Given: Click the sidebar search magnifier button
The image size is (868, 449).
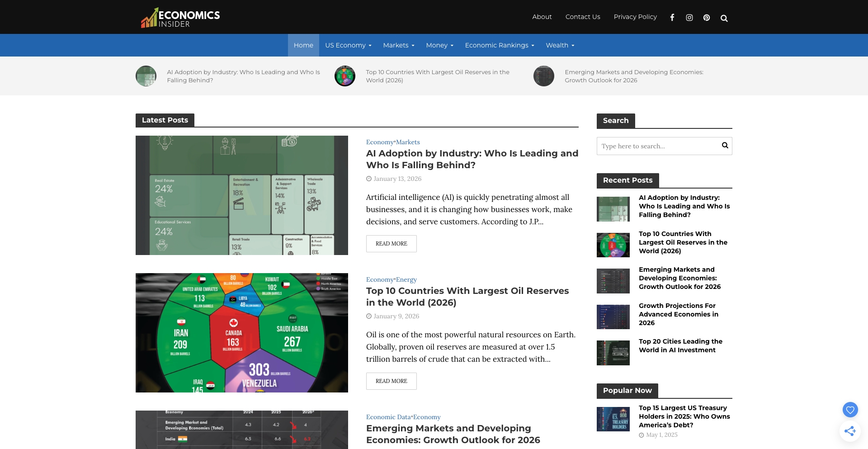Looking at the screenshot, I should [724, 146].
